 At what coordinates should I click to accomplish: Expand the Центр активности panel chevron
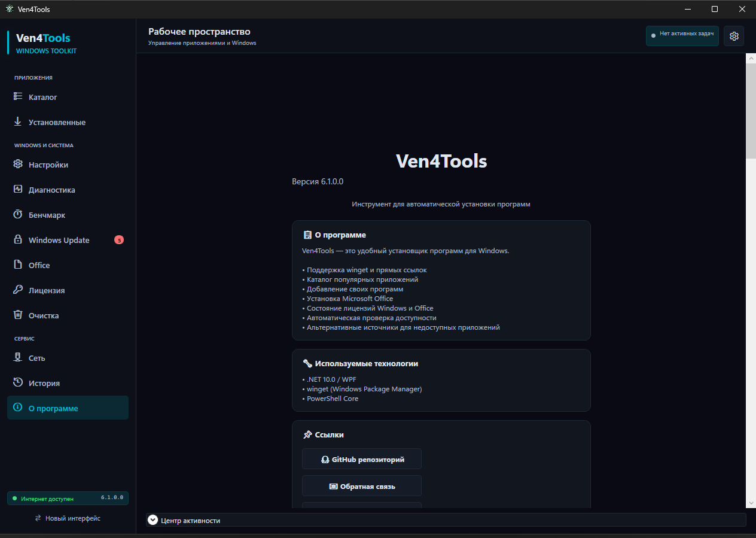153,520
